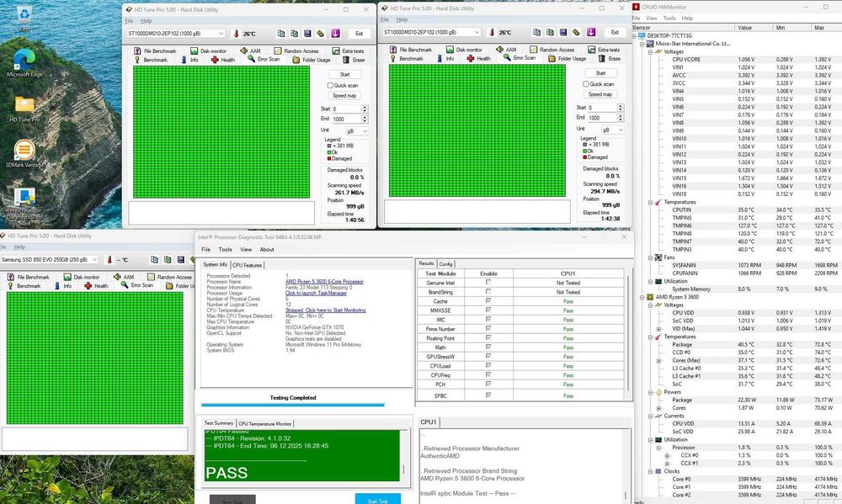Viewport: 842px width, 504px height.
Task: Toggle SPBC test enable checkbox
Action: pos(488,395)
